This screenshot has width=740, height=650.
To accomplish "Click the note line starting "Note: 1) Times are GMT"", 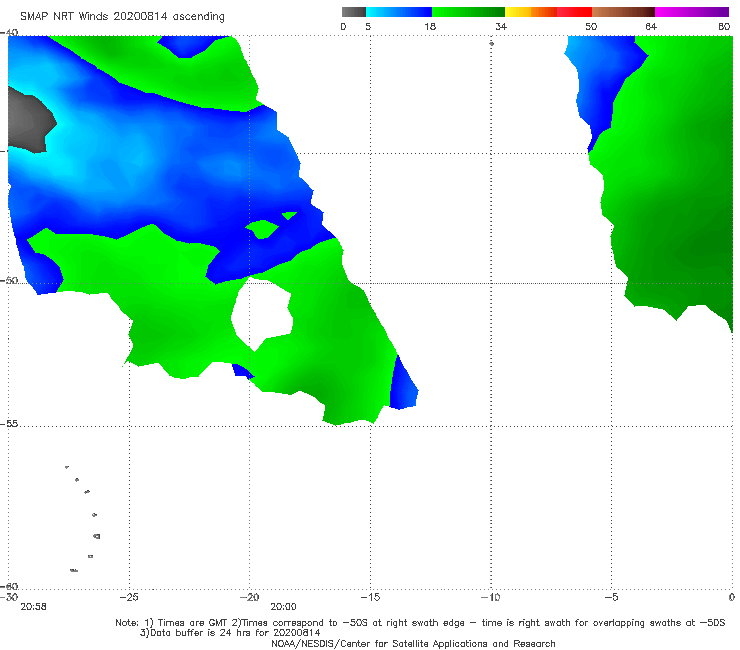I will 420,623.
